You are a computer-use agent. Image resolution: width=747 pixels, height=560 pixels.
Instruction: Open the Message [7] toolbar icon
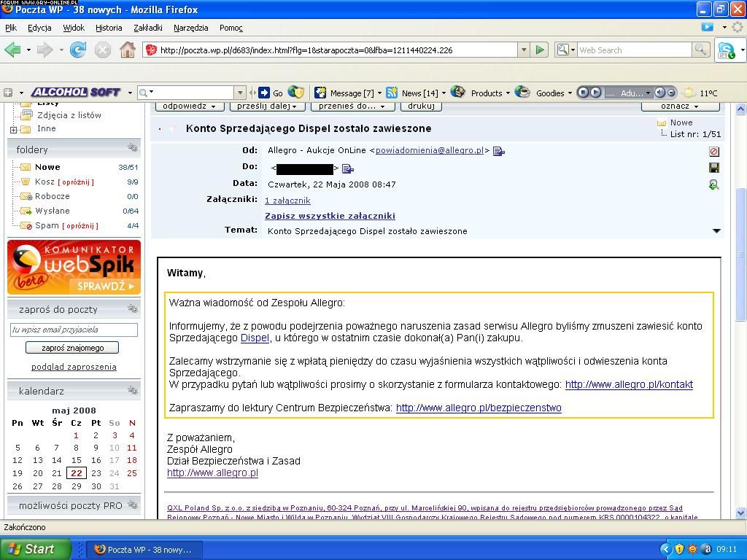pyautogui.click(x=320, y=93)
